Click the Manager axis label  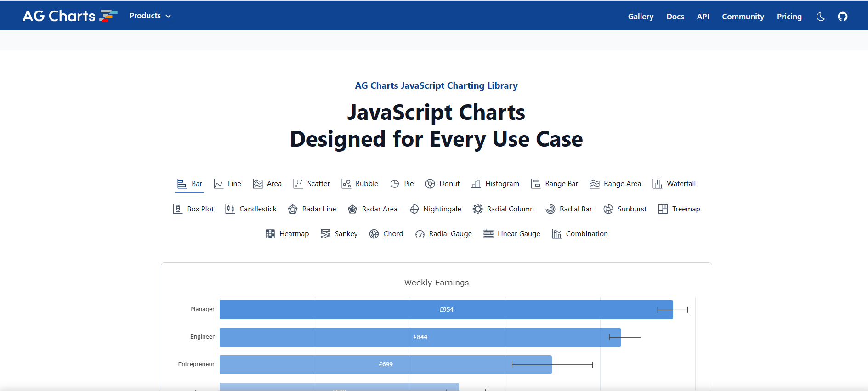[203, 309]
